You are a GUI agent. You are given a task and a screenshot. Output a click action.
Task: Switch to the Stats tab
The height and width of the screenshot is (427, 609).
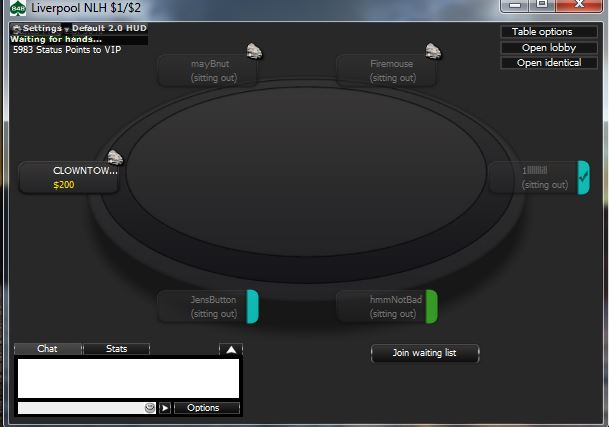pyautogui.click(x=117, y=349)
